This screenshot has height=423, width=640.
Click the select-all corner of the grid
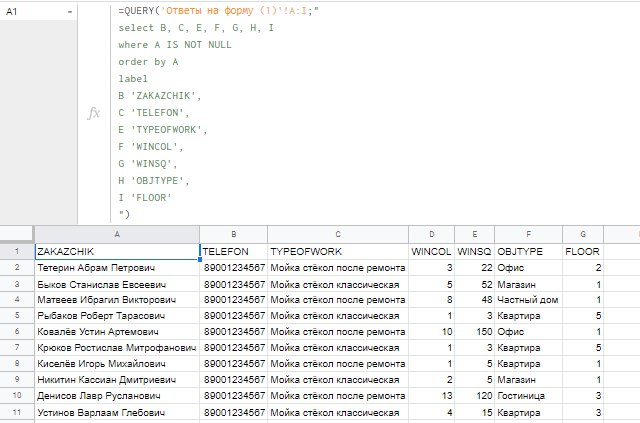point(17,232)
